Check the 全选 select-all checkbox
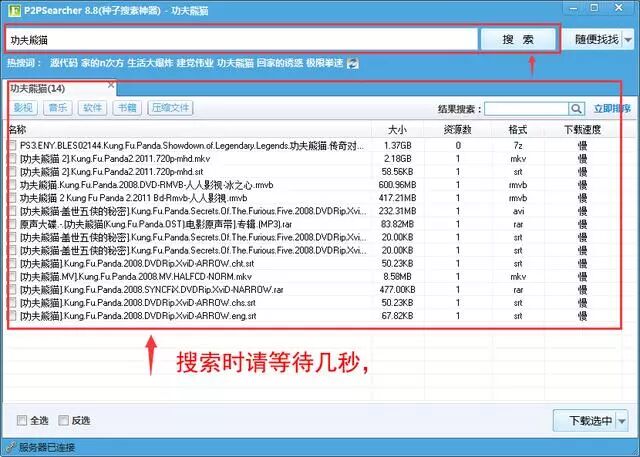640x457 pixels. 22,420
